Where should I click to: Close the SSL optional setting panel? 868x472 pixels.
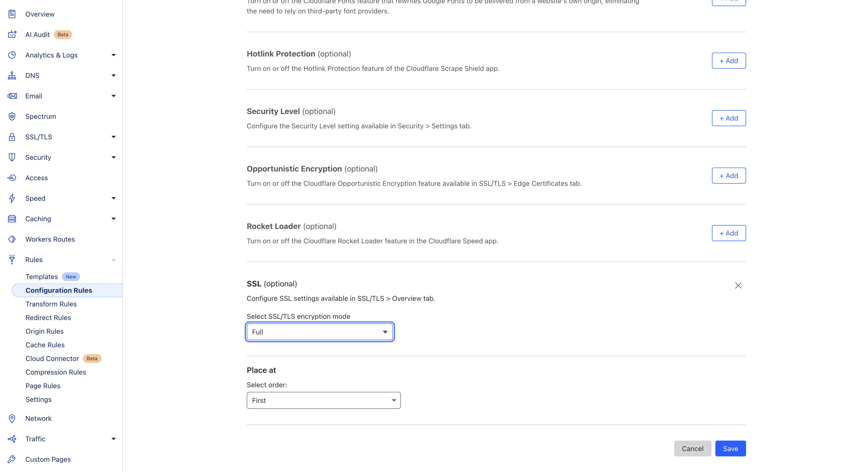coord(738,285)
